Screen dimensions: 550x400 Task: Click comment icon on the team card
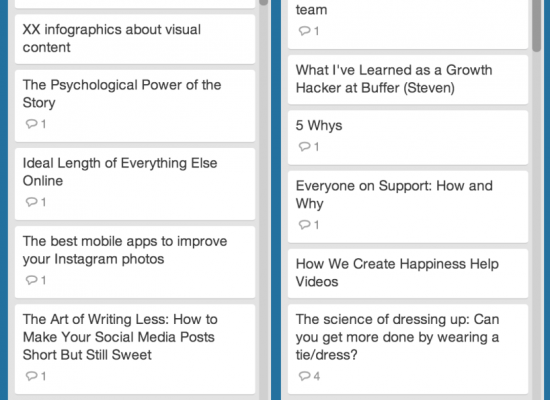[x=304, y=31]
